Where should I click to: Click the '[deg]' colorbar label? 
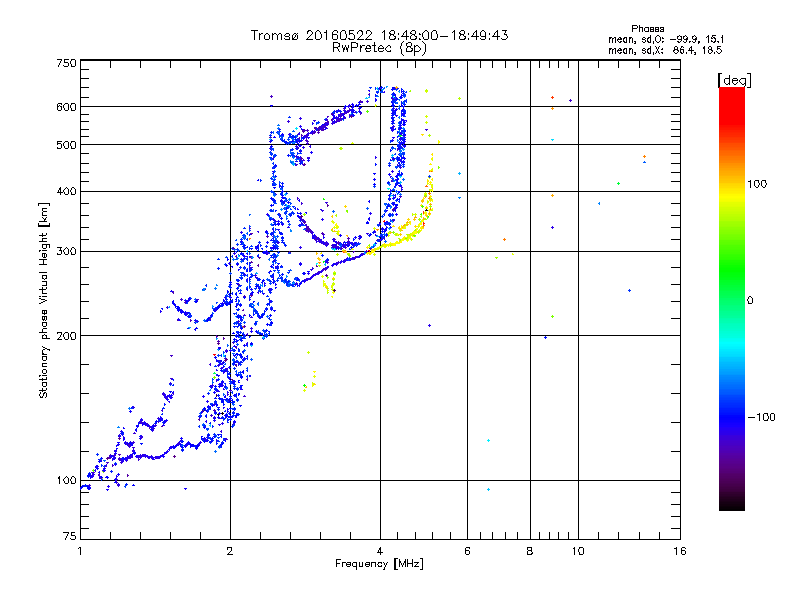(734, 80)
